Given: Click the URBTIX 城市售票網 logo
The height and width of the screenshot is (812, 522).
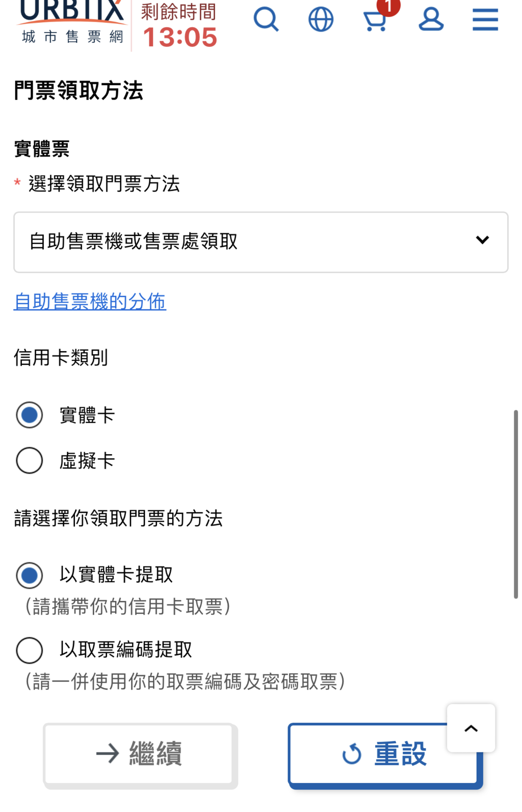Looking at the screenshot, I should coord(72,22).
